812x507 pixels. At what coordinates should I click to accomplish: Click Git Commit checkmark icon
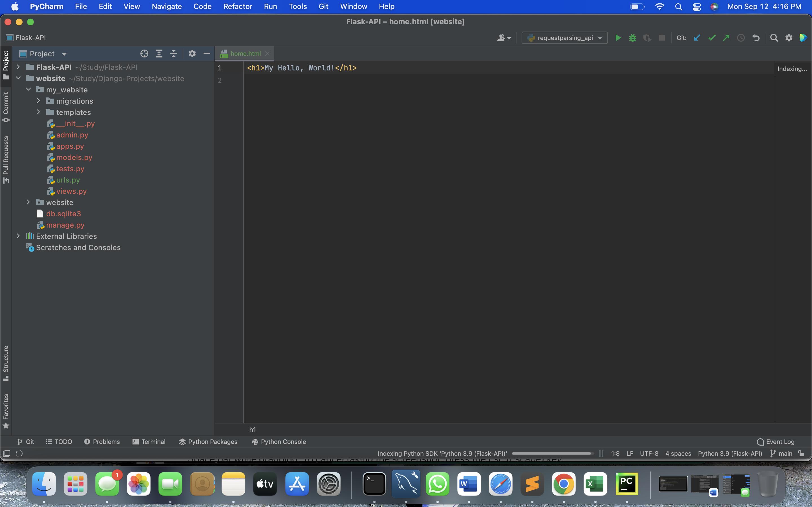pos(711,38)
